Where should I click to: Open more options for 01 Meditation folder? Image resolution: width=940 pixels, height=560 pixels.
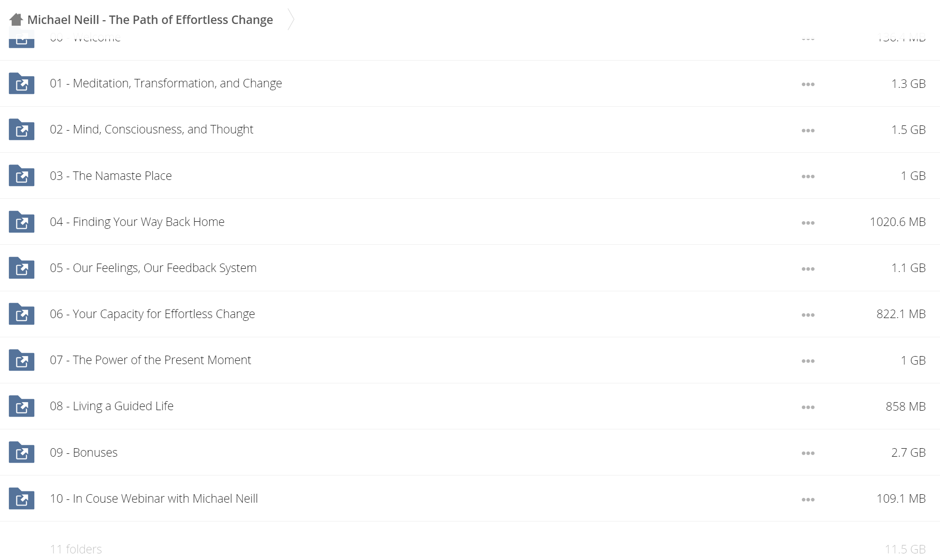(x=808, y=85)
